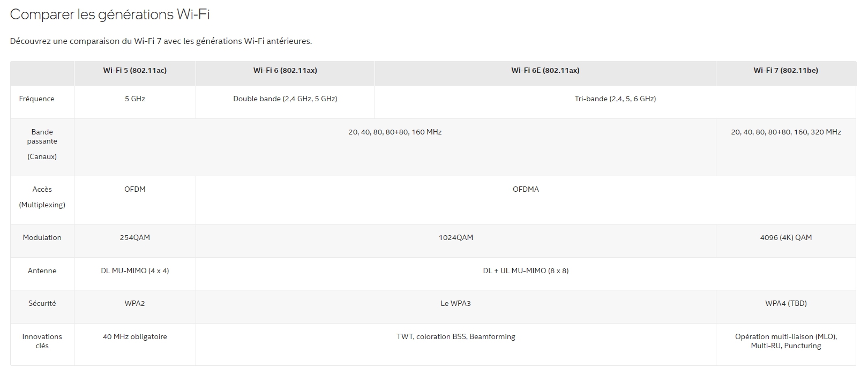The height and width of the screenshot is (375, 868).
Task: Click the Opération multi-liaison (MLO) text
Action: 785,336
